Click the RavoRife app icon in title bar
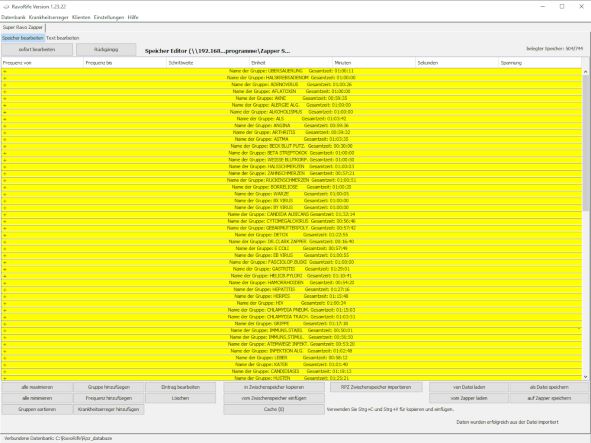Viewport: 591px width, 443px height. 6,7
